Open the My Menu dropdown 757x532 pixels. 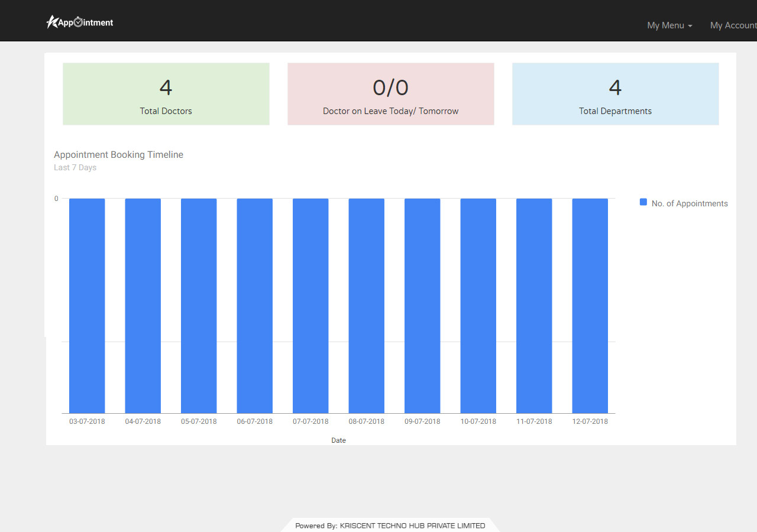tap(669, 25)
